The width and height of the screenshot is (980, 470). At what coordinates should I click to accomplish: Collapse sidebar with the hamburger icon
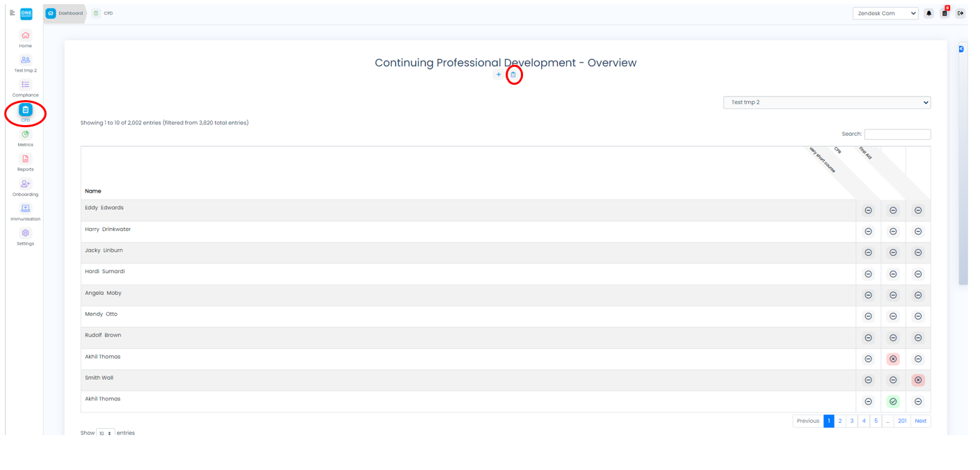[x=12, y=13]
